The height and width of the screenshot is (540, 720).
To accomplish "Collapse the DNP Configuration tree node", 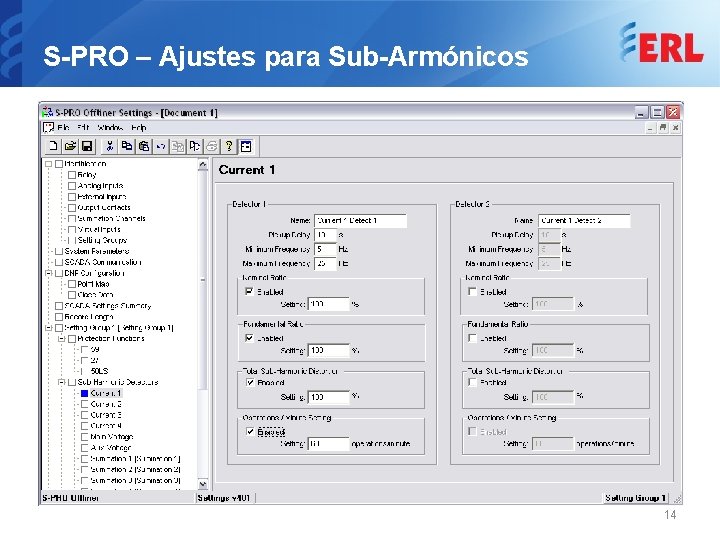I will [x=49, y=273].
